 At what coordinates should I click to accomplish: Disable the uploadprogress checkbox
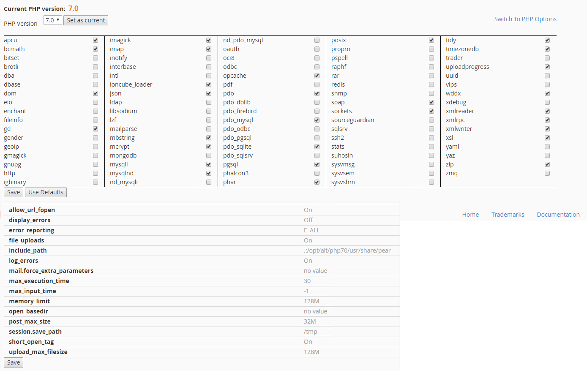[x=547, y=67]
